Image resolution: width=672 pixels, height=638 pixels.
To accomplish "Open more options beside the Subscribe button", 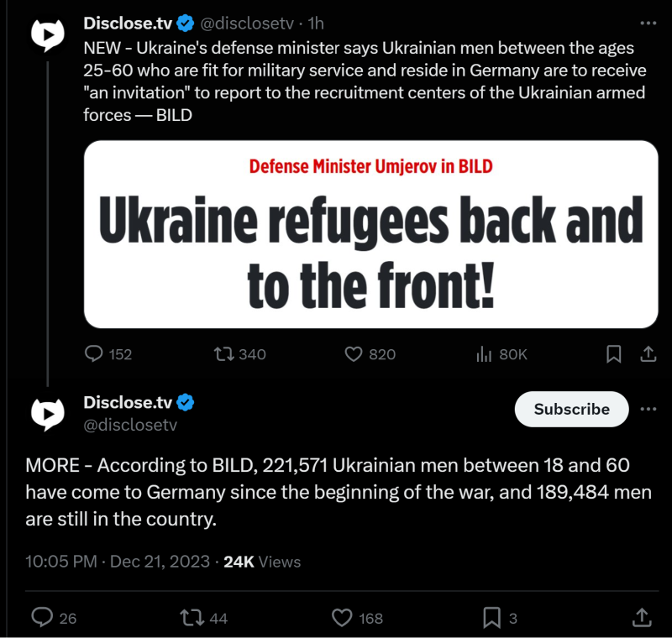I will (648, 409).
